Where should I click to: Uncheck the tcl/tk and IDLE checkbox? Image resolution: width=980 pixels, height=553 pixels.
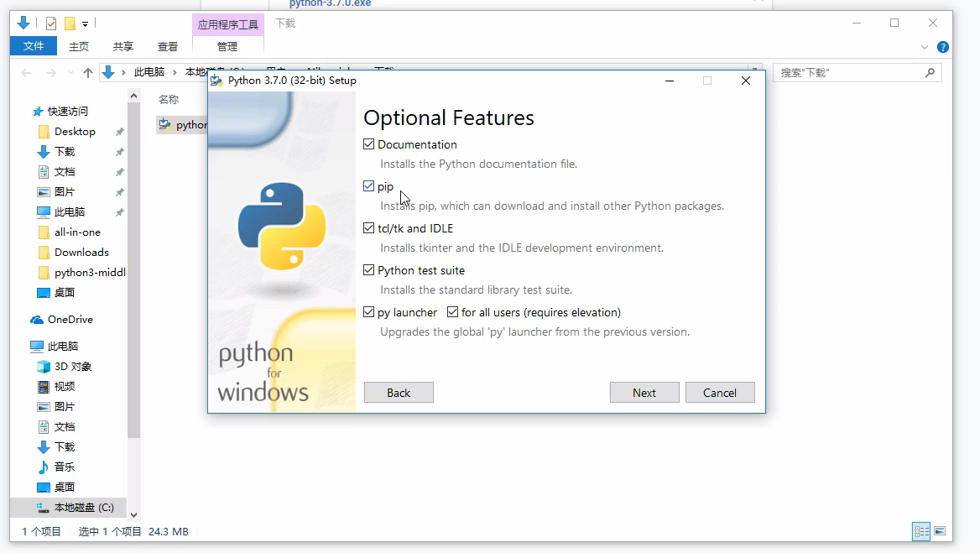tap(368, 228)
